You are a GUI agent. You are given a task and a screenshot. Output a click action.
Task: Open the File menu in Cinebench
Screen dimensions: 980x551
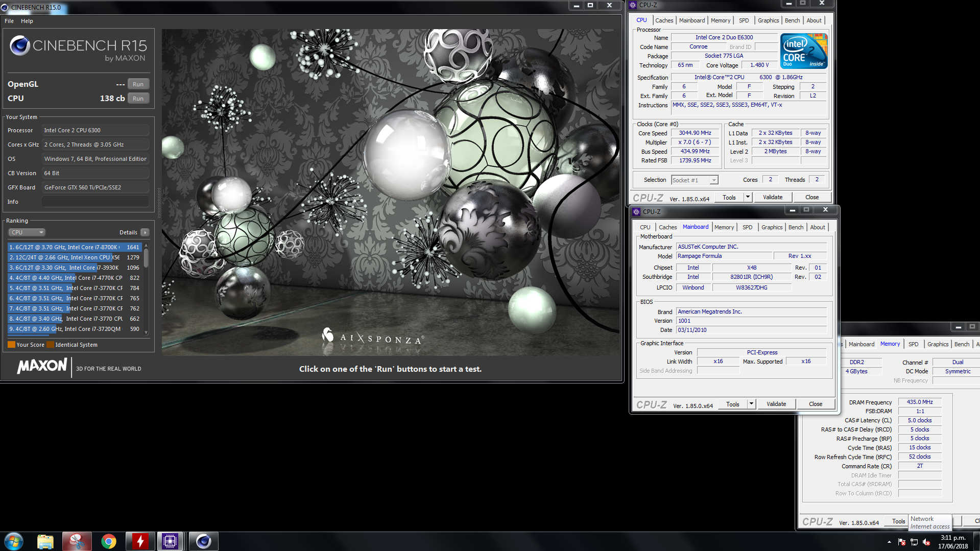pyautogui.click(x=9, y=21)
